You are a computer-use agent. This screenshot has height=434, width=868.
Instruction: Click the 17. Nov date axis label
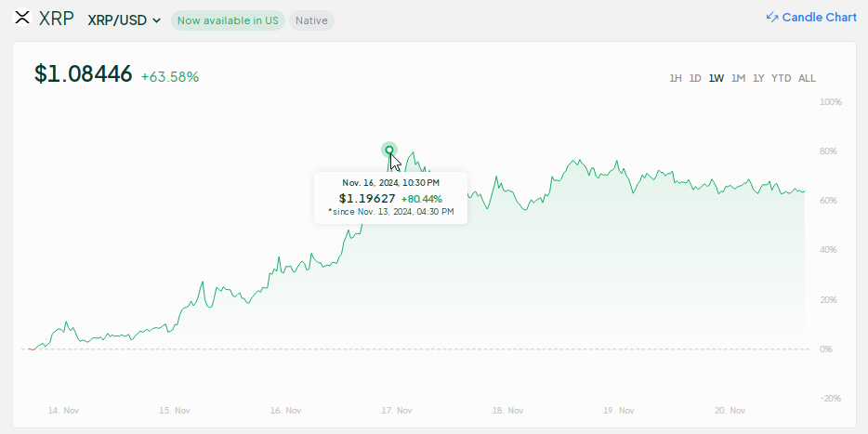[x=398, y=410]
